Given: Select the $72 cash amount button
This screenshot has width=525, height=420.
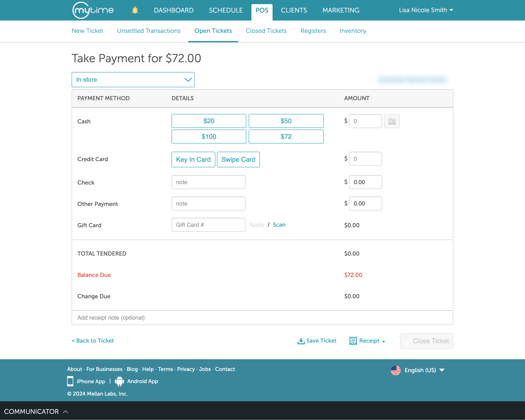Looking at the screenshot, I should tap(286, 137).
